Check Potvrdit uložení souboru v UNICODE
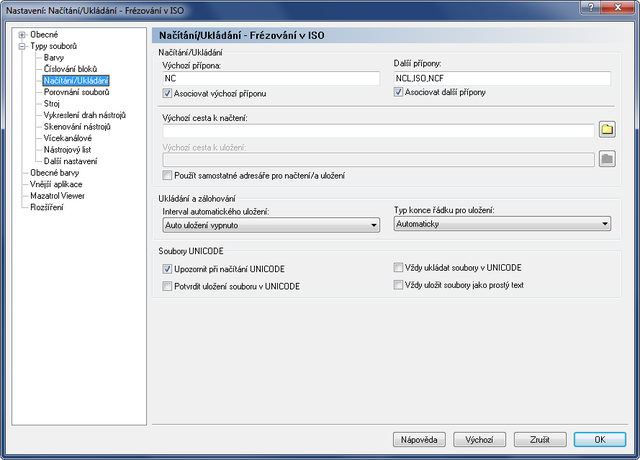640x460 pixels. coord(167,286)
